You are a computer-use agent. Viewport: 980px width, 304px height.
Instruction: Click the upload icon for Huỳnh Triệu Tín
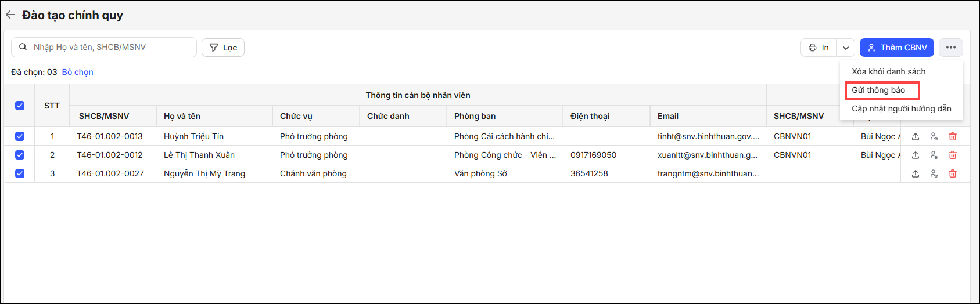coord(916,136)
